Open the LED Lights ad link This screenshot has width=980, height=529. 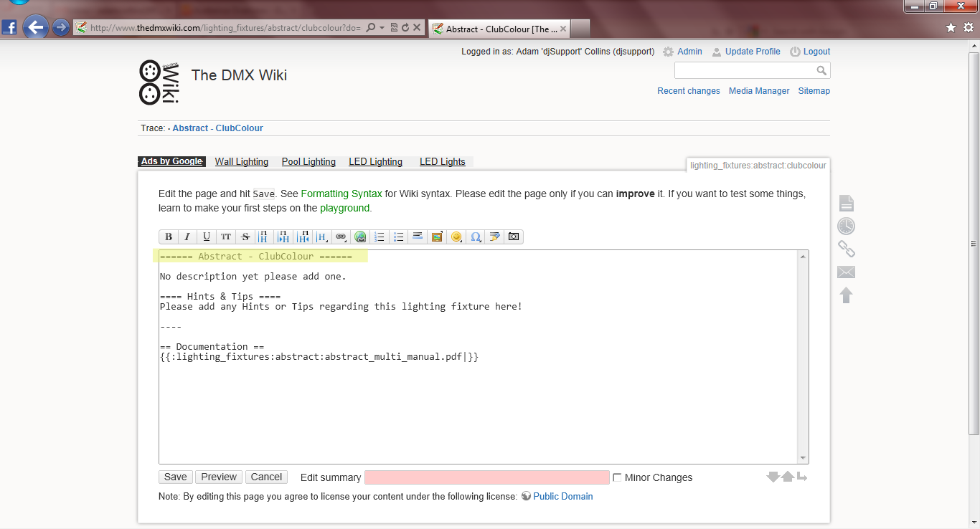tap(443, 162)
